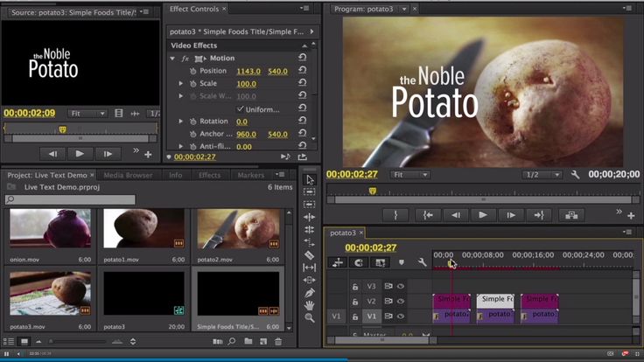This screenshot has width=644, height=362.
Task: Toggle Sync Lock on V2 track
Action: tap(388, 302)
